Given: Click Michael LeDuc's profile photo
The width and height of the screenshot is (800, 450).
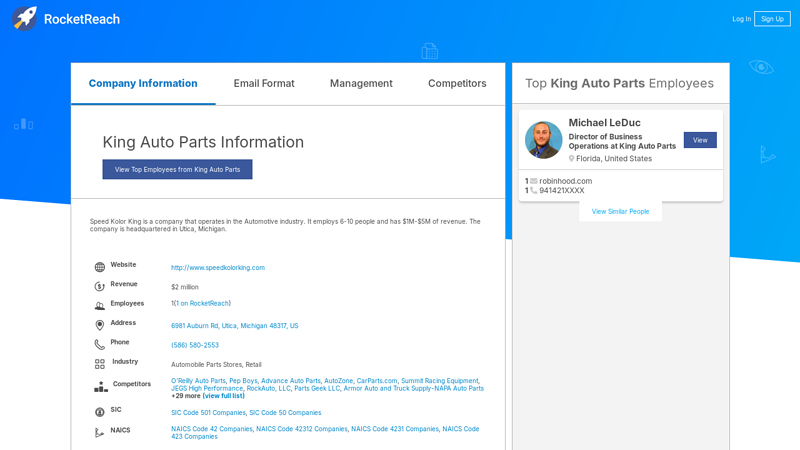Looking at the screenshot, I should [x=543, y=140].
